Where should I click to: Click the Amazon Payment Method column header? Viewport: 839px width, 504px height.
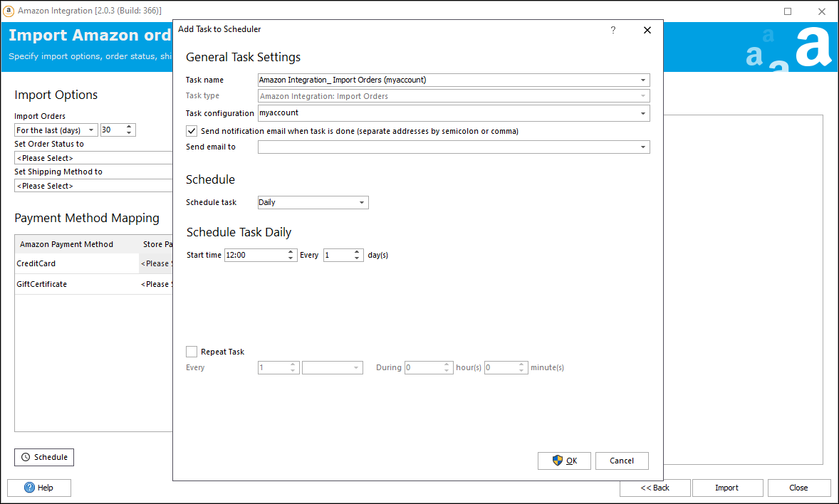click(x=66, y=244)
